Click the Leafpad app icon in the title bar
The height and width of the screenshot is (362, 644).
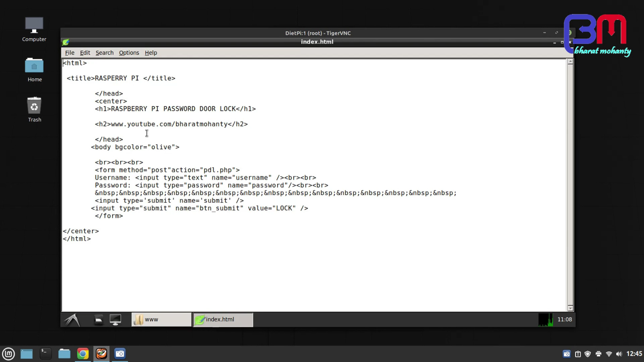click(x=66, y=42)
